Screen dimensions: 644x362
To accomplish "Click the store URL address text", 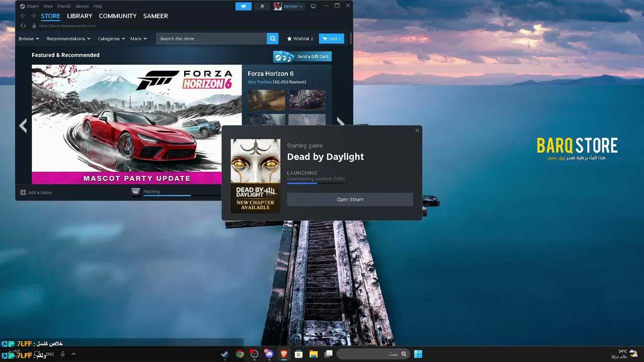I will pos(67,26).
